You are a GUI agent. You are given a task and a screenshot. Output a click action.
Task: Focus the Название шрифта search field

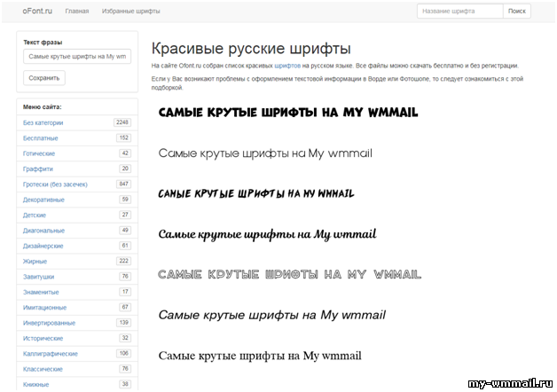click(460, 11)
